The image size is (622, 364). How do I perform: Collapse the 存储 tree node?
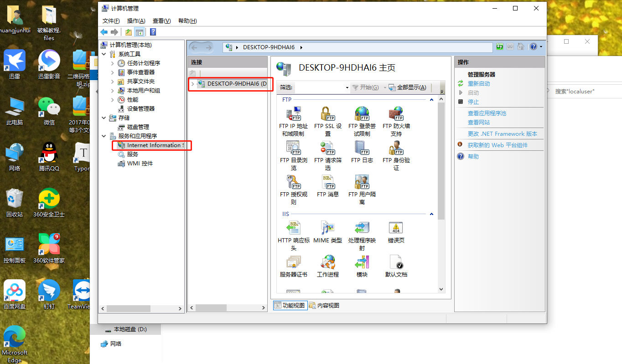point(104,118)
